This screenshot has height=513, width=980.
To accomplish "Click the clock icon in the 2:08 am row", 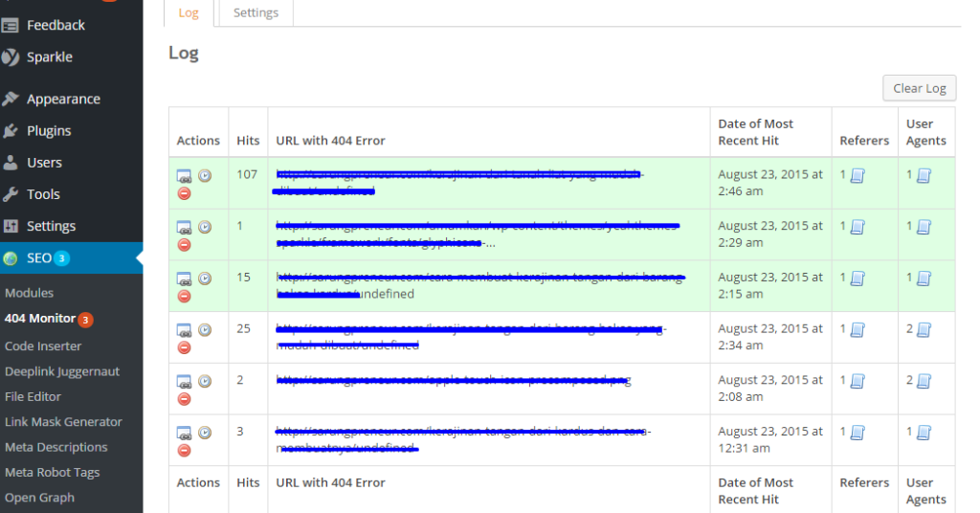I will tap(205, 381).
